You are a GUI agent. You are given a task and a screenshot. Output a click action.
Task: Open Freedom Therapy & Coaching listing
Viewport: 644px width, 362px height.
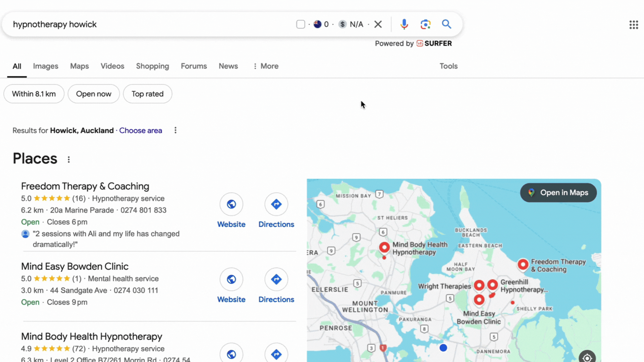click(x=85, y=186)
